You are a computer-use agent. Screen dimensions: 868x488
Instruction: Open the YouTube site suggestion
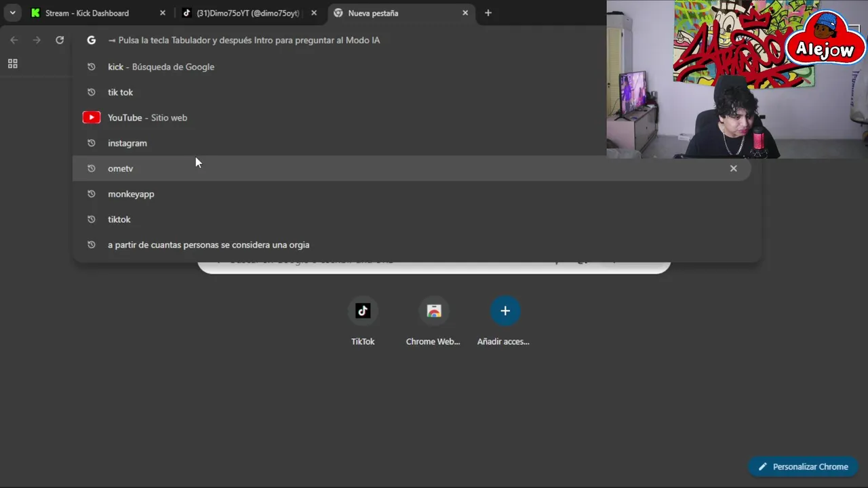pos(417,117)
